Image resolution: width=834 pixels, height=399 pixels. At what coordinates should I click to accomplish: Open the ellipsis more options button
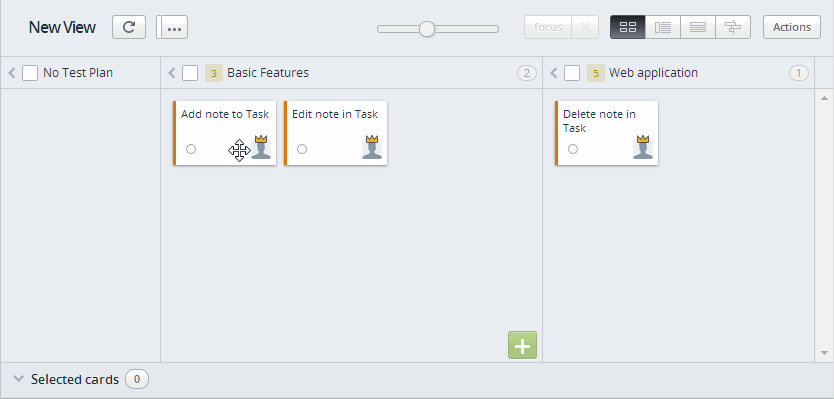pos(174,27)
